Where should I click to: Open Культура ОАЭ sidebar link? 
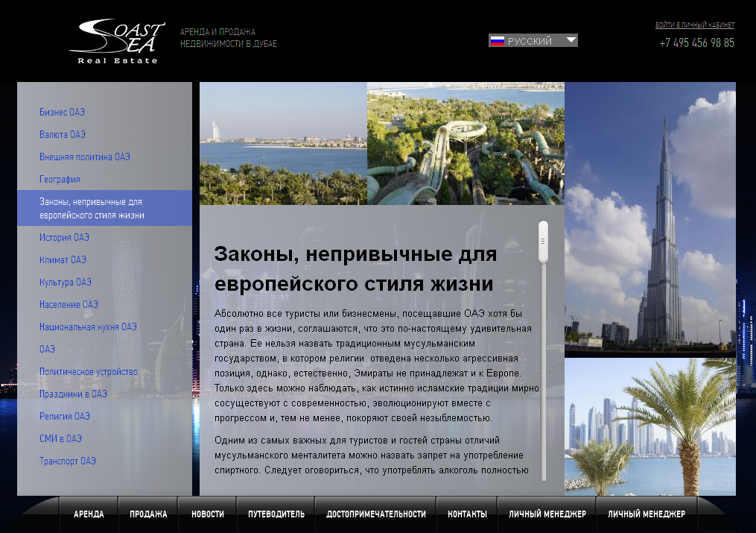click(65, 282)
